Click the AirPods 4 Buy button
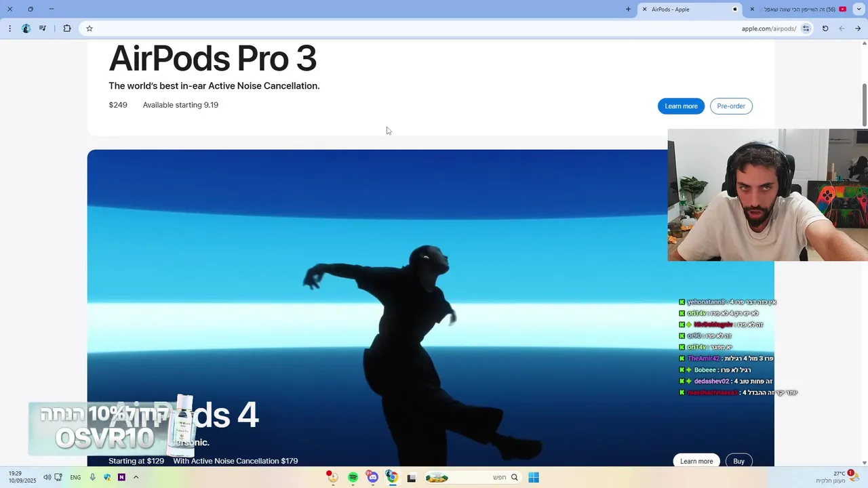The image size is (868, 488). point(739,461)
